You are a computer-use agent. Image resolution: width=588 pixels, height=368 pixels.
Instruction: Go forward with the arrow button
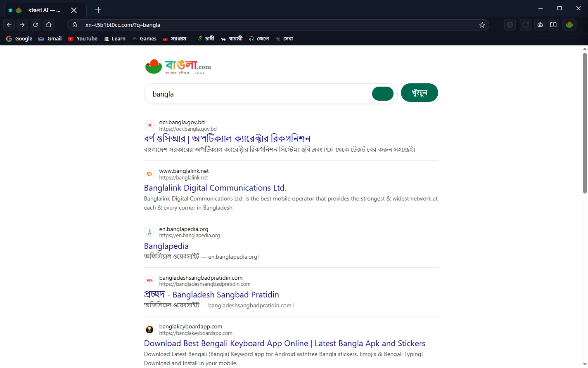point(22,25)
